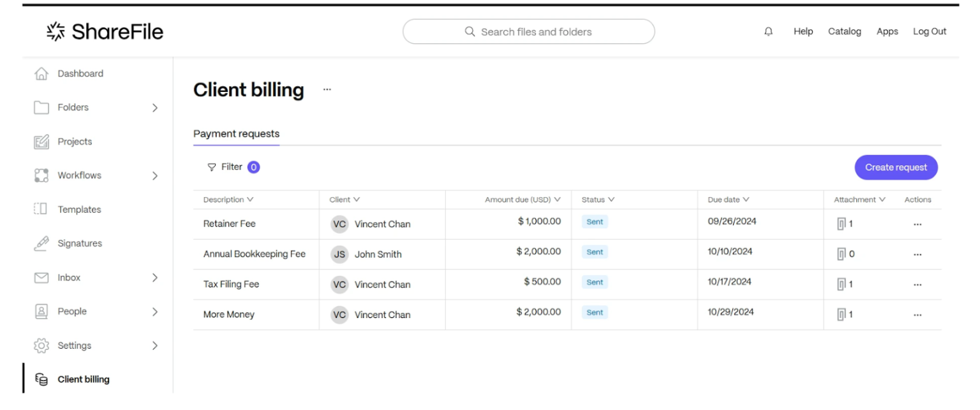Viewport: 980px width, 410px height.
Task: Open the Templates sidebar icon
Action: [x=41, y=209]
